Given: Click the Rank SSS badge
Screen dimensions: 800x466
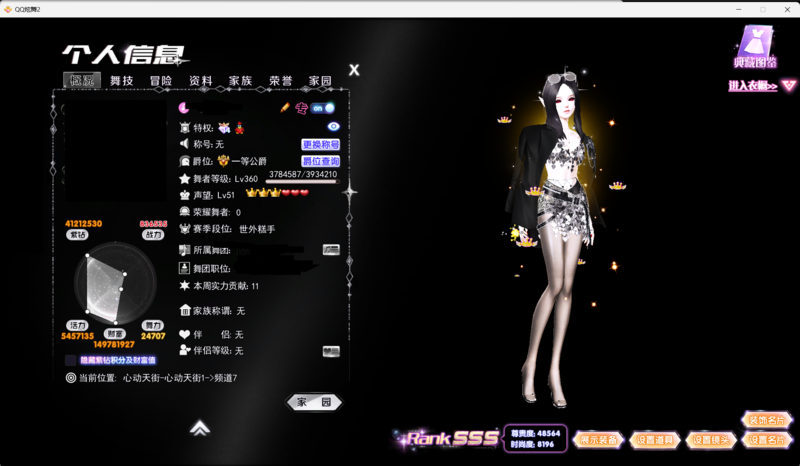Looking at the screenshot, I should [x=449, y=438].
